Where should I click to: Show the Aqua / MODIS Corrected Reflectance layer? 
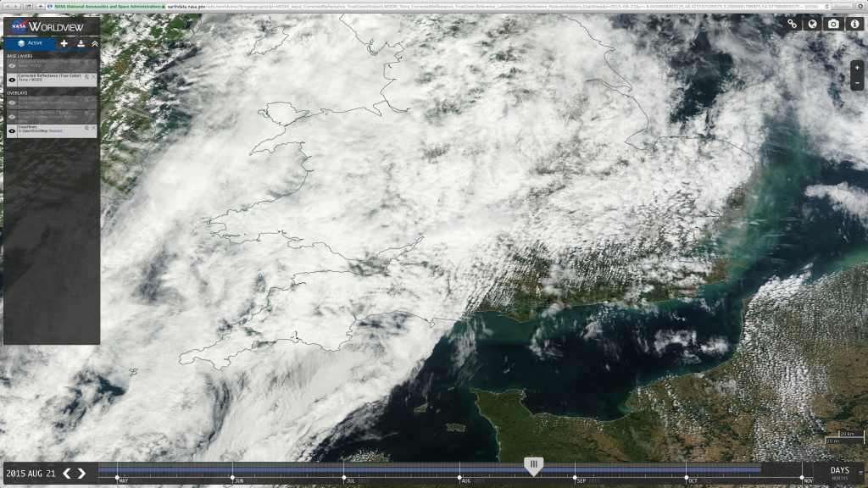pyautogui.click(x=12, y=65)
